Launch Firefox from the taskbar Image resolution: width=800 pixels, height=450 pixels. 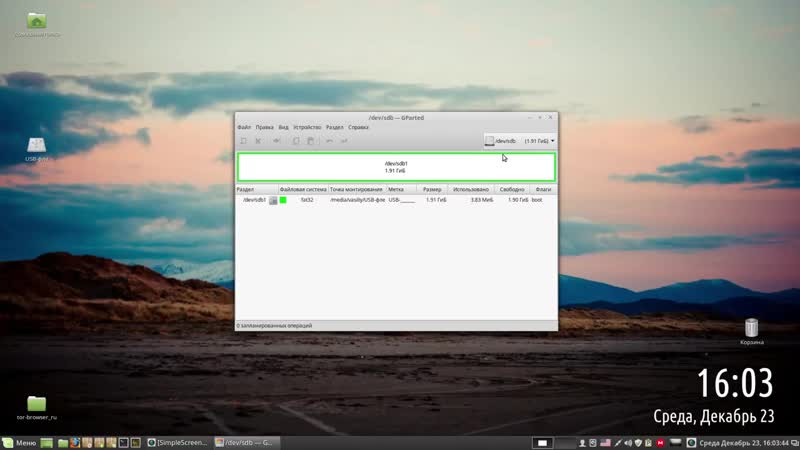coord(75,443)
